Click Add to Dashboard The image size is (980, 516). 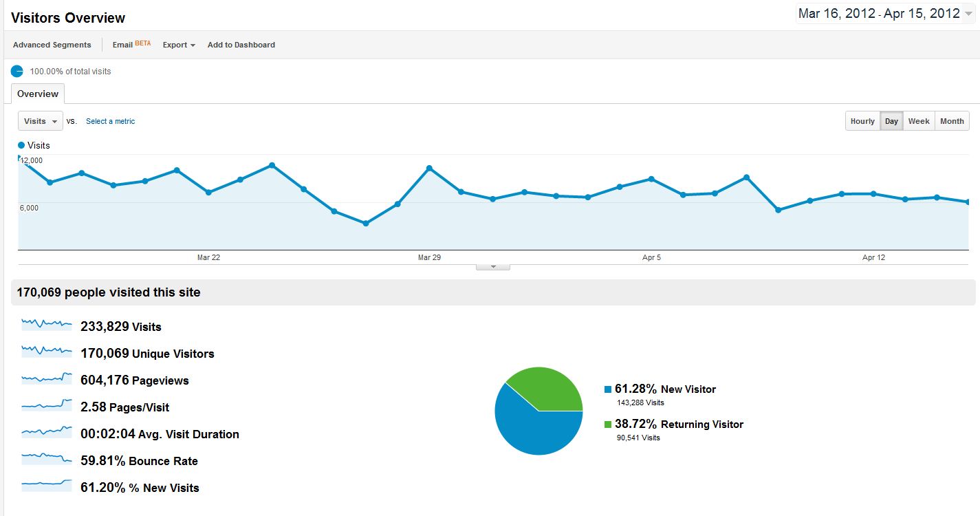pos(241,45)
